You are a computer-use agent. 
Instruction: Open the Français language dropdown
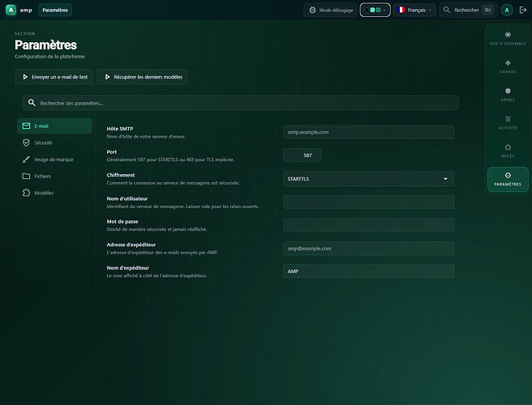[414, 11]
